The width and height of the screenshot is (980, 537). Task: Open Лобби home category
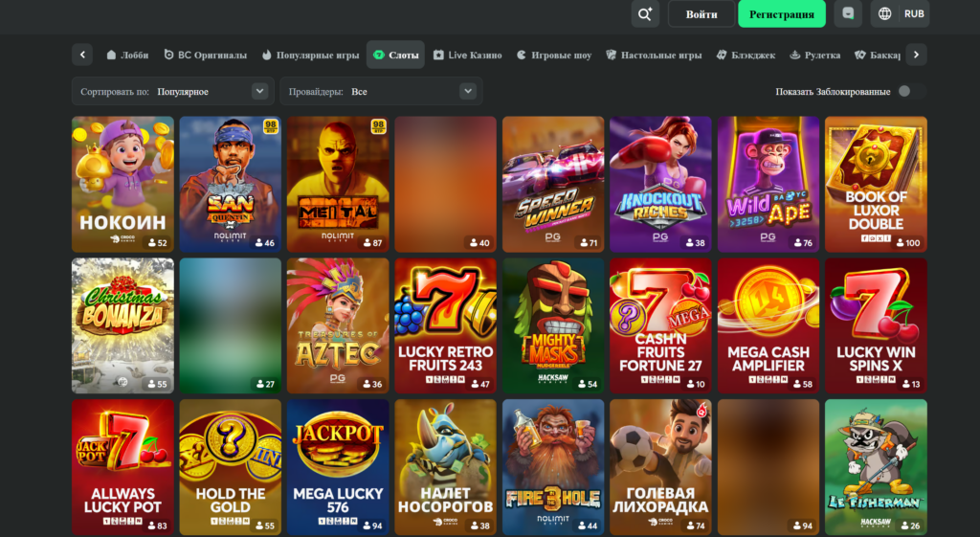[127, 55]
